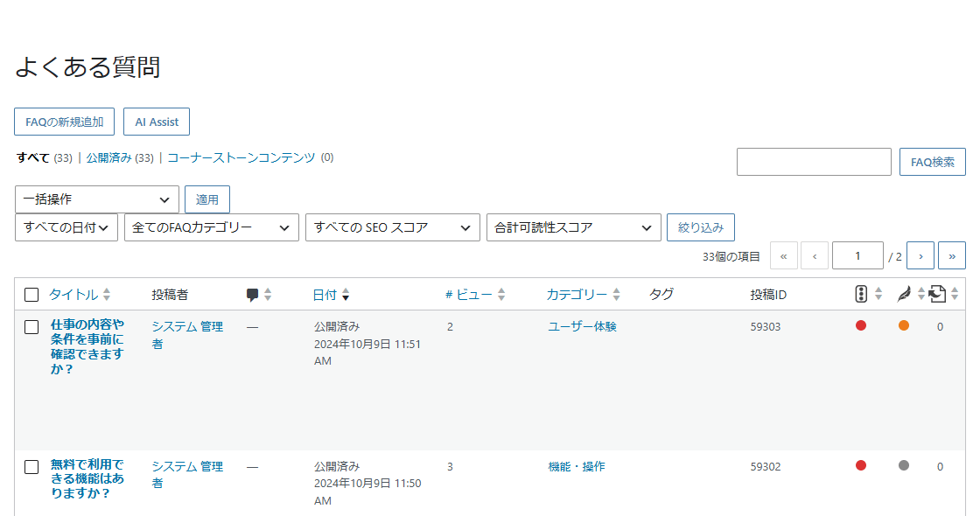The width and height of the screenshot is (980, 516).
Task: Click the first page double-arrow button
Action: pos(784,255)
